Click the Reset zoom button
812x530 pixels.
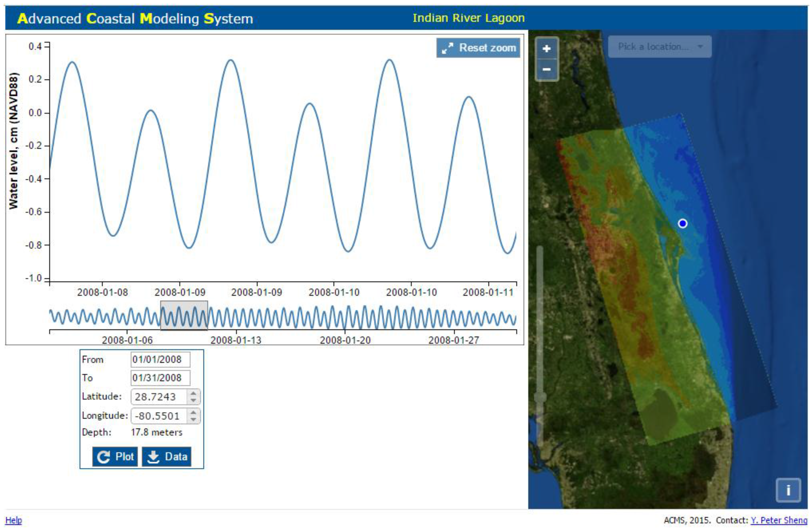pyautogui.click(x=478, y=48)
